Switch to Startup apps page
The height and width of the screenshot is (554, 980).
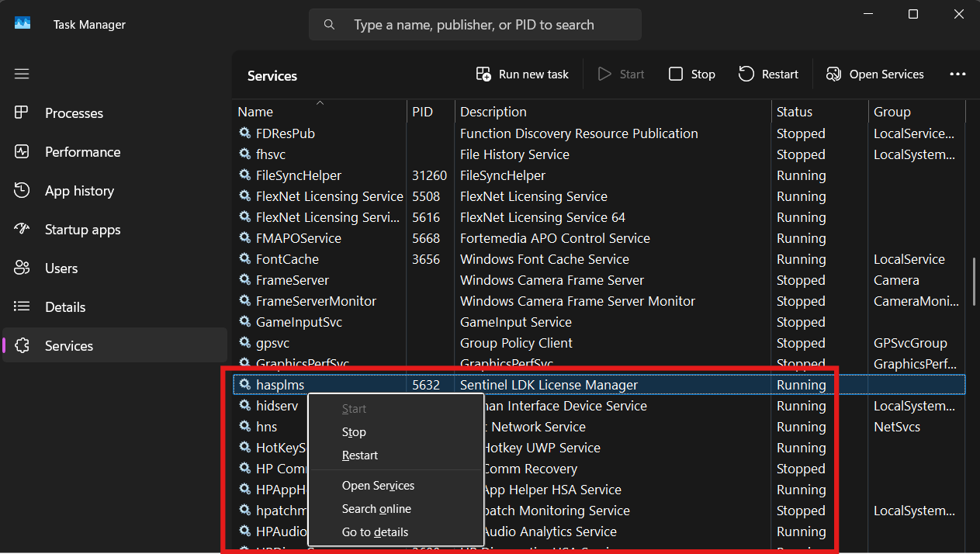(82, 230)
